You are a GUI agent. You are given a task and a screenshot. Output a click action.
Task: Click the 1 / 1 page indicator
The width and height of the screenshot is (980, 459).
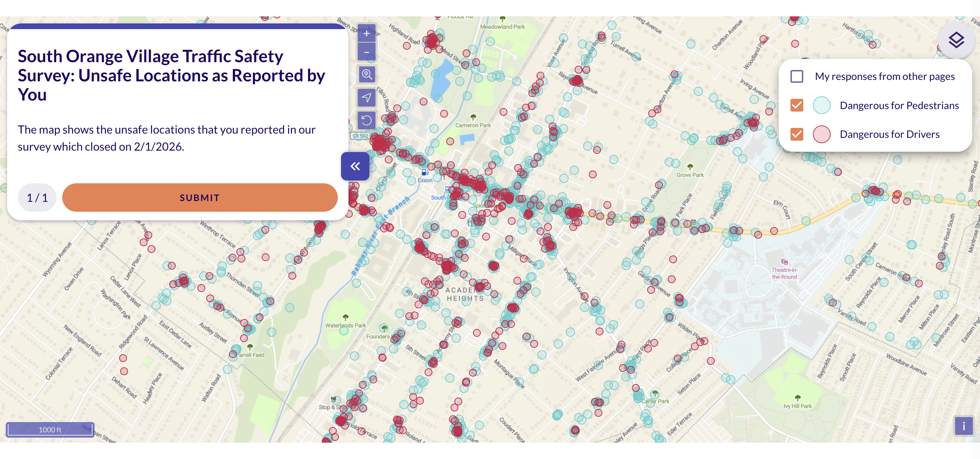(37, 198)
